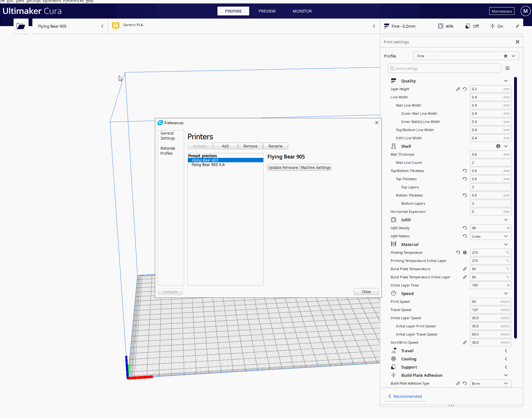Expand the Cooling section
The width and height of the screenshot is (532, 417).
(506, 359)
